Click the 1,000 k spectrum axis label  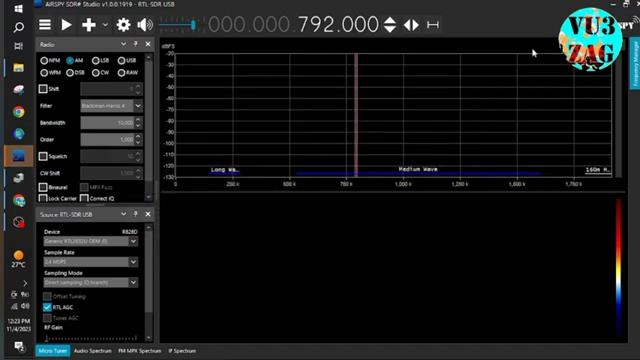click(403, 184)
